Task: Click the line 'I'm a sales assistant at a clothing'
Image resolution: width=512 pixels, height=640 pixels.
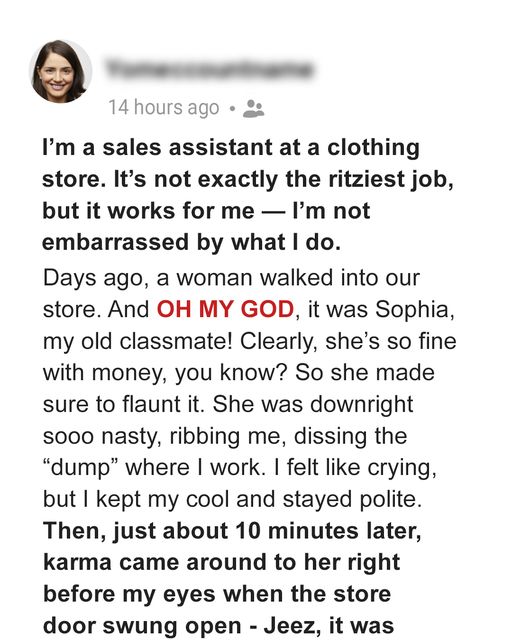Action: [231, 147]
